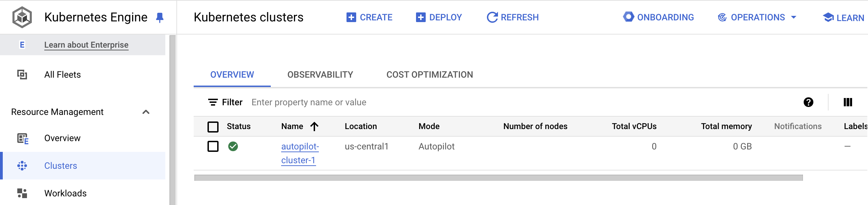This screenshot has height=205, width=868.
Task: Click the plus icon beside DEPLOY
Action: 421,17
